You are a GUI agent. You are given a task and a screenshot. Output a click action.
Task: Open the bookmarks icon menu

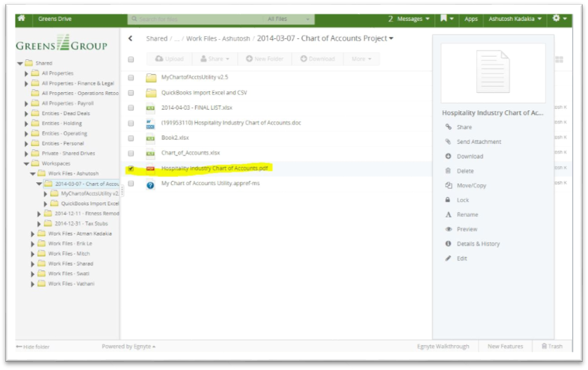coord(447,19)
